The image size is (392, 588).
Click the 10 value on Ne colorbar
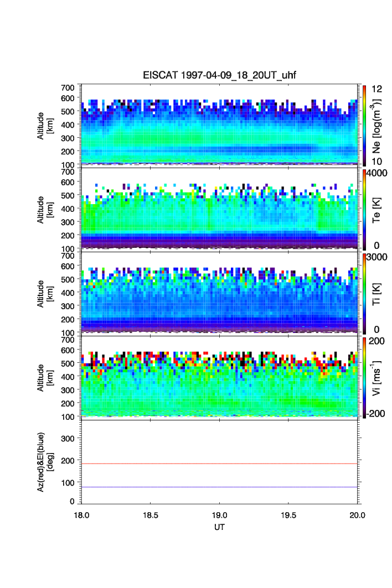376,162
